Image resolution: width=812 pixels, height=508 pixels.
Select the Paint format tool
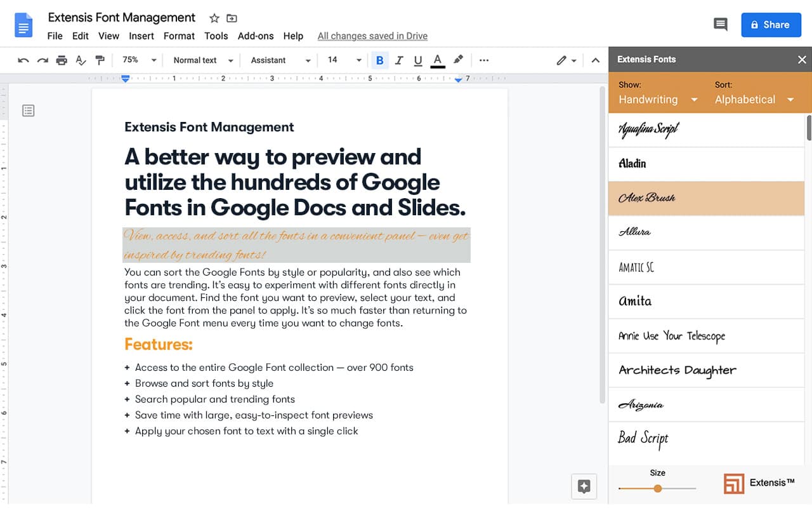(x=100, y=60)
